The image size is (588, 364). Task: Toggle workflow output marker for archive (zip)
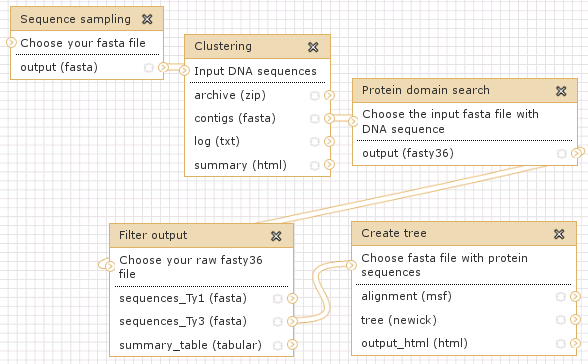point(315,96)
